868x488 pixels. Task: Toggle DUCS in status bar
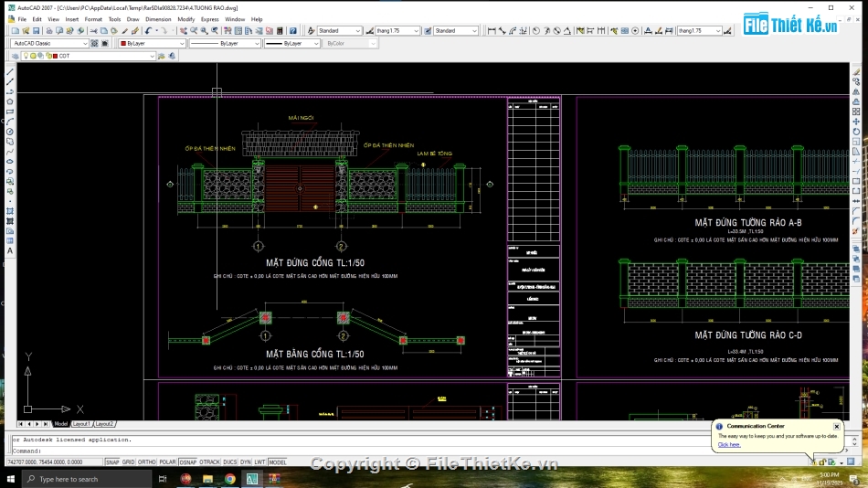click(x=229, y=462)
